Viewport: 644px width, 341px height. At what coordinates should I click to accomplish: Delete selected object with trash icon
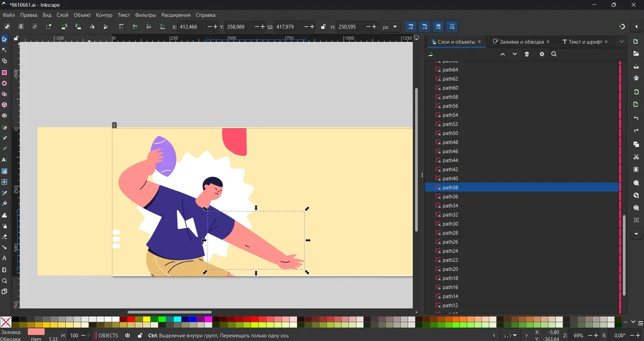526,54
